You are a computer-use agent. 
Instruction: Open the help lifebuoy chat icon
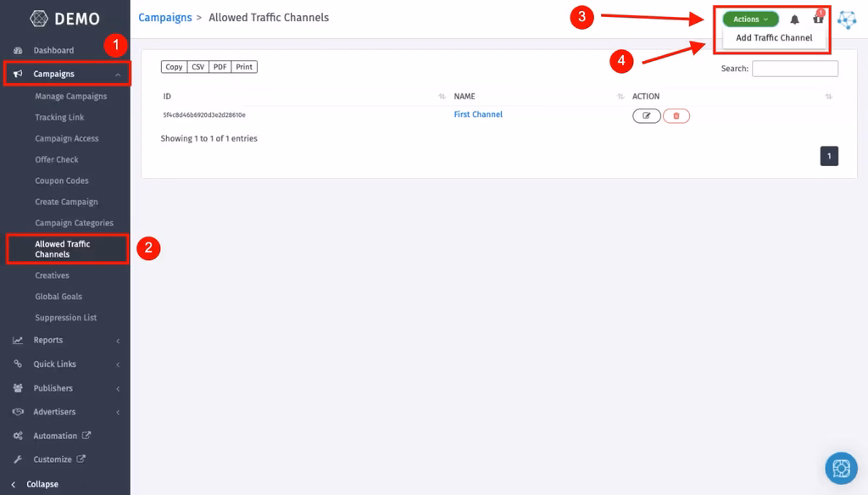tap(841, 469)
